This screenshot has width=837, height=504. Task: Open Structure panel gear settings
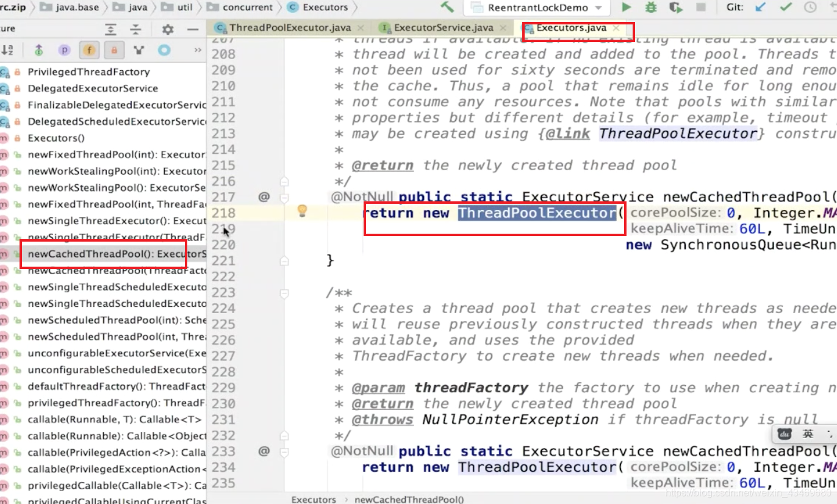pos(167,29)
